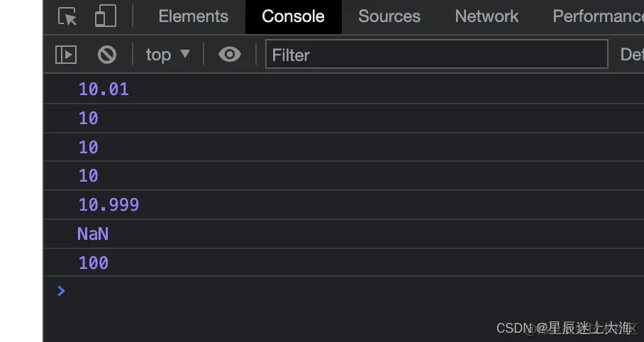Viewport: 644px width, 342px height.
Task: Switch to the Elements tab
Action: click(193, 16)
